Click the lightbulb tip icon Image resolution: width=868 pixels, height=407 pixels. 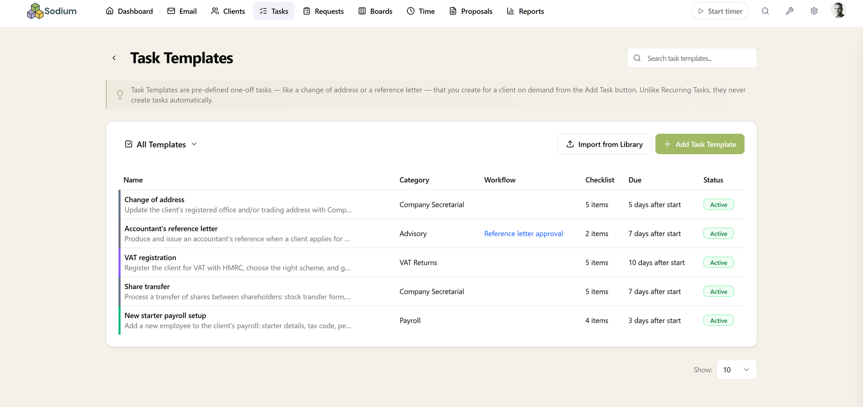120,95
